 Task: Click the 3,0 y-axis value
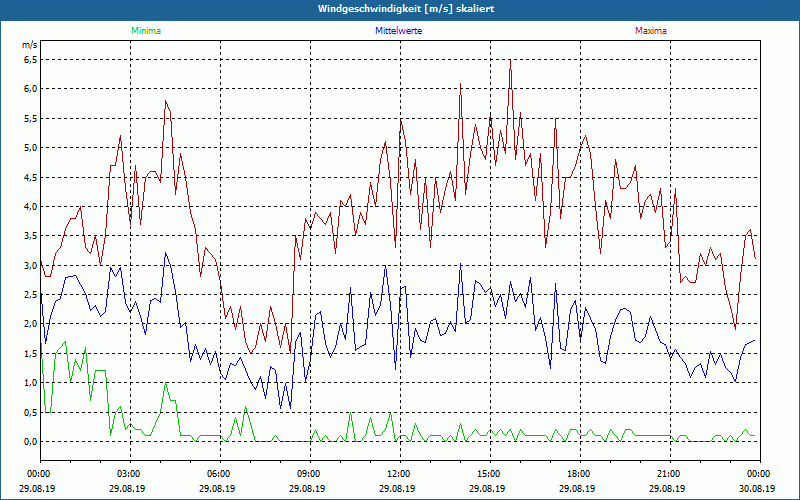tap(31, 265)
